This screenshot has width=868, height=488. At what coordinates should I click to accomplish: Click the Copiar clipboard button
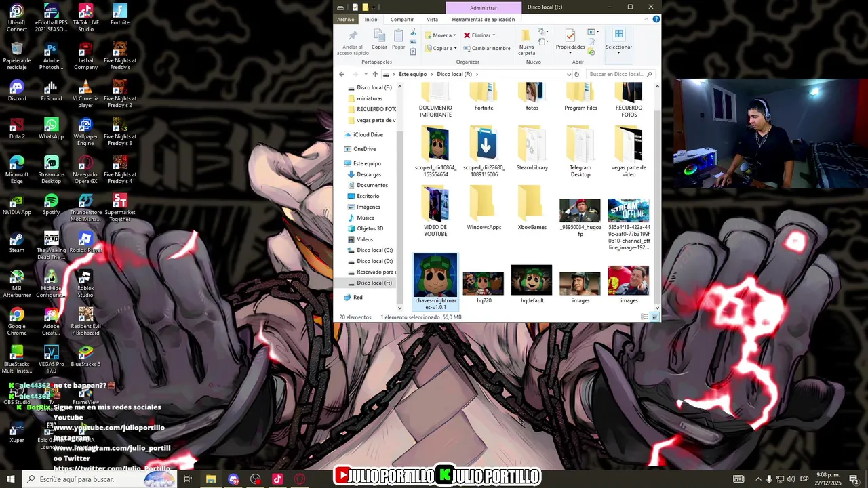(379, 39)
